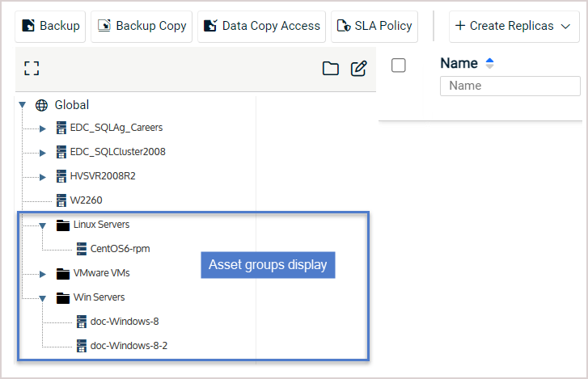This screenshot has height=379, width=588.
Task: Select doc-Windows-8-2 in the tree
Action: coord(129,346)
